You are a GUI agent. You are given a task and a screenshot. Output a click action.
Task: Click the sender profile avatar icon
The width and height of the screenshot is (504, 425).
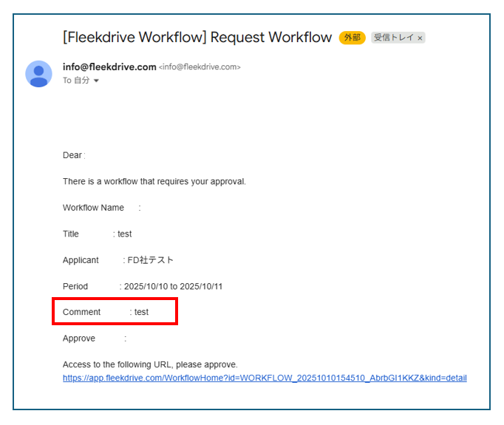[x=38, y=74]
